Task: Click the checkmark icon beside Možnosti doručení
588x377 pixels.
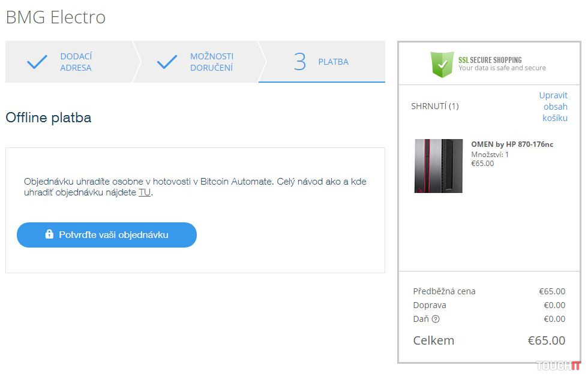Action: pyautogui.click(x=167, y=62)
